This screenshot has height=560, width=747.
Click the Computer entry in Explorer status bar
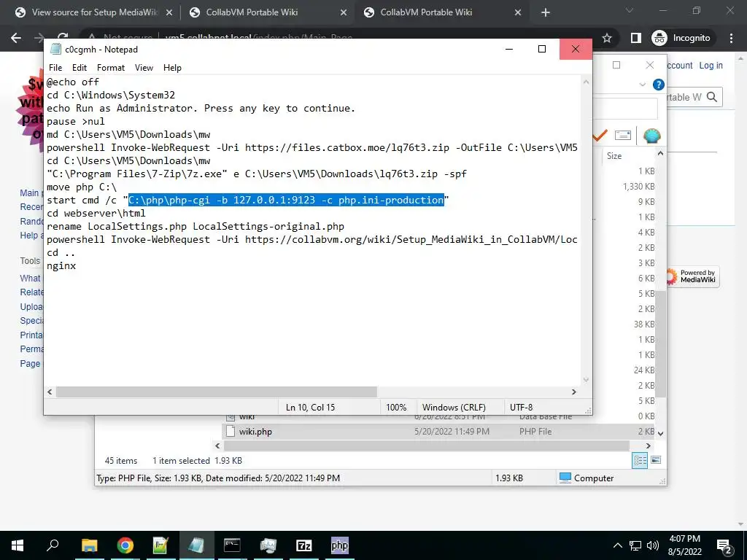[587, 478]
